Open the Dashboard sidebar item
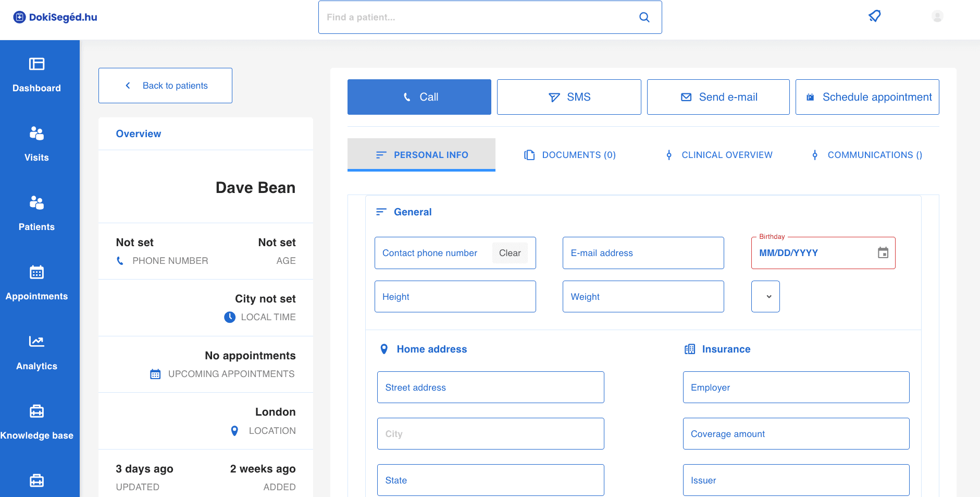Screen dimensions: 980x497 (36, 75)
